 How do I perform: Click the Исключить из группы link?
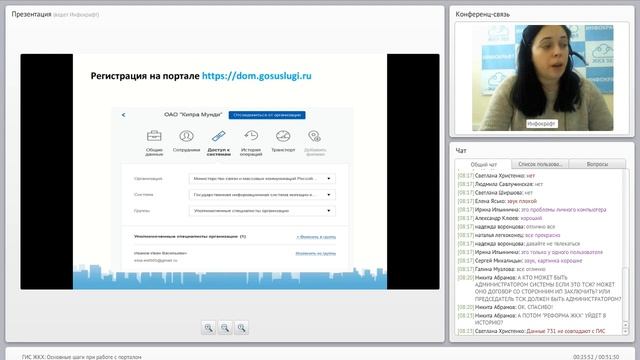[316, 253]
